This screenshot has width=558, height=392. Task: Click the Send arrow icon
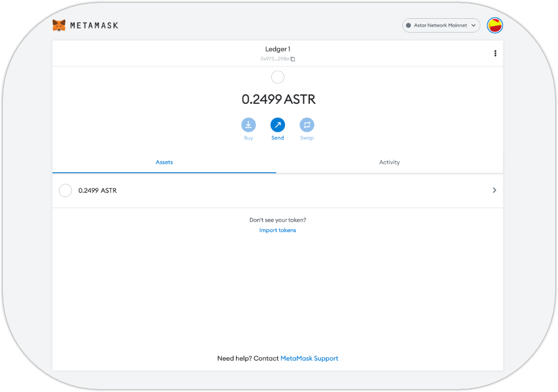tap(277, 125)
